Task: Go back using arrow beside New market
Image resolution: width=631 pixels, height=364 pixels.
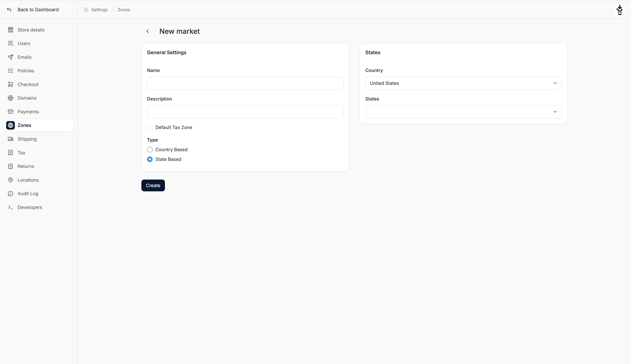Action: point(148,31)
